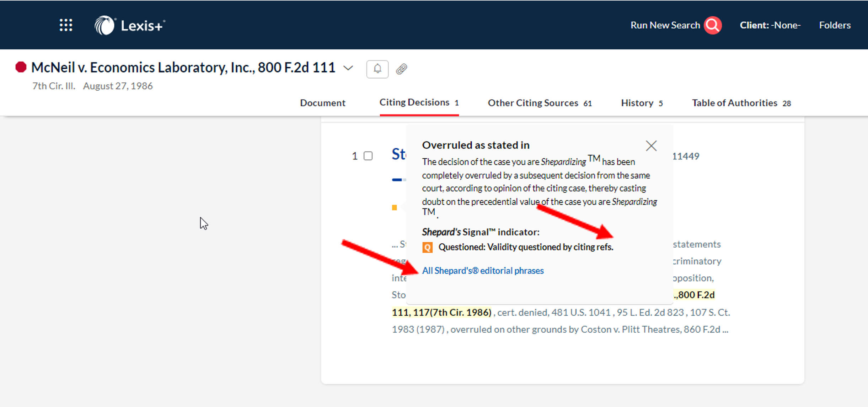Click the orange Q Questioned signal icon

(428, 247)
